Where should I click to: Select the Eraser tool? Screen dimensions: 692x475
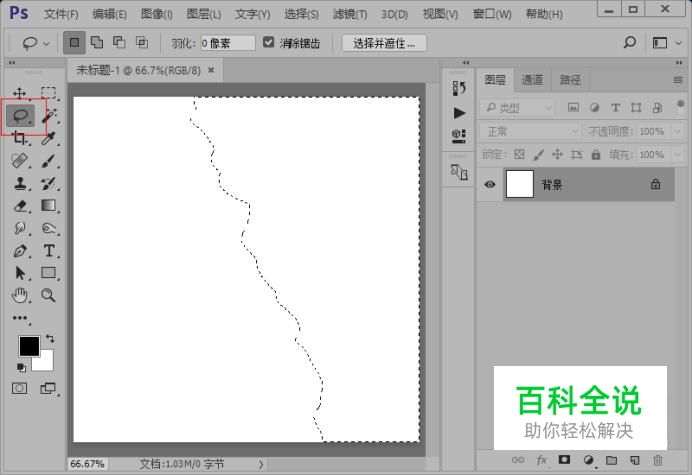tap(20, 206)
